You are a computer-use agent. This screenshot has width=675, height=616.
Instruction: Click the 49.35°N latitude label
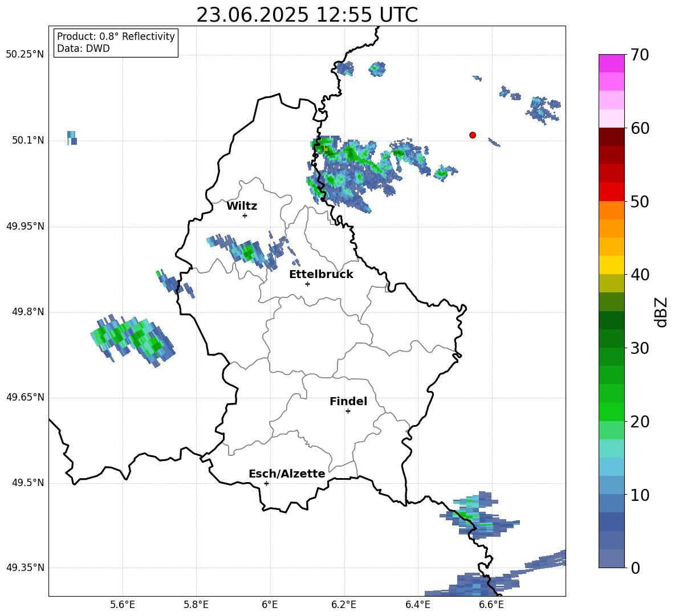click(25, 568)
